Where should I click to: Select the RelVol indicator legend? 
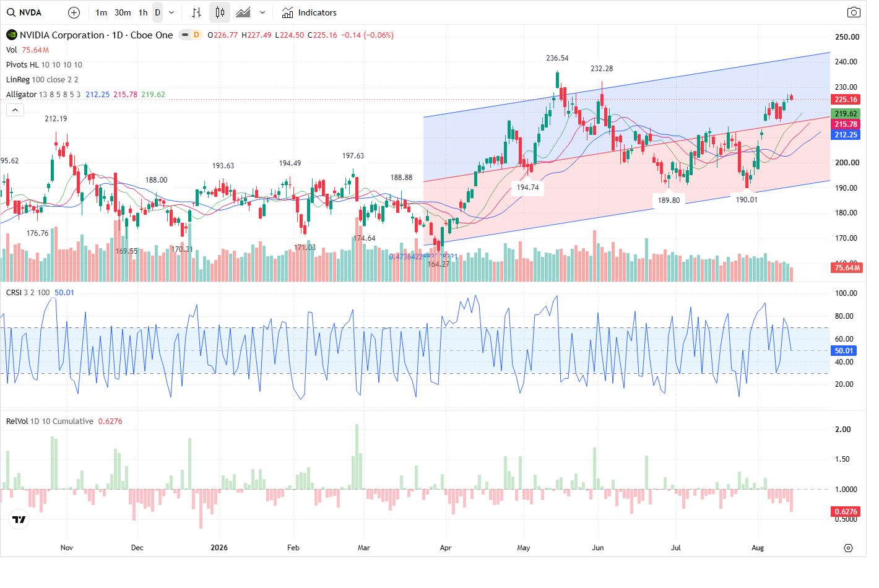tap(17, 422)
